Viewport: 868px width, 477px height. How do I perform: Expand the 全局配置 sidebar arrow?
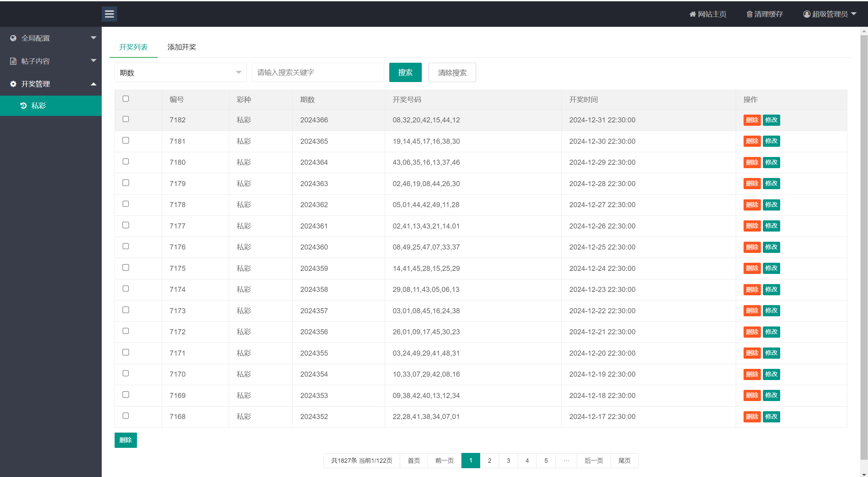pos(94,38)
